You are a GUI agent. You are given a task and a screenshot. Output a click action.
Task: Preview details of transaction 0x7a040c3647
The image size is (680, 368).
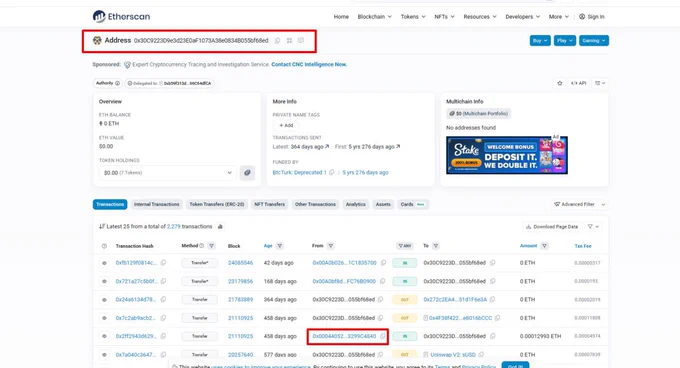point(104,355)
